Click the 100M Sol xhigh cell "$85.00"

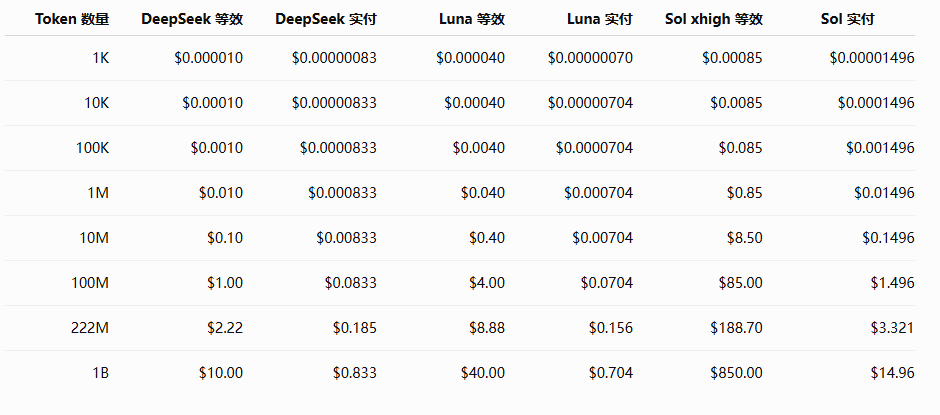[741, 283]
